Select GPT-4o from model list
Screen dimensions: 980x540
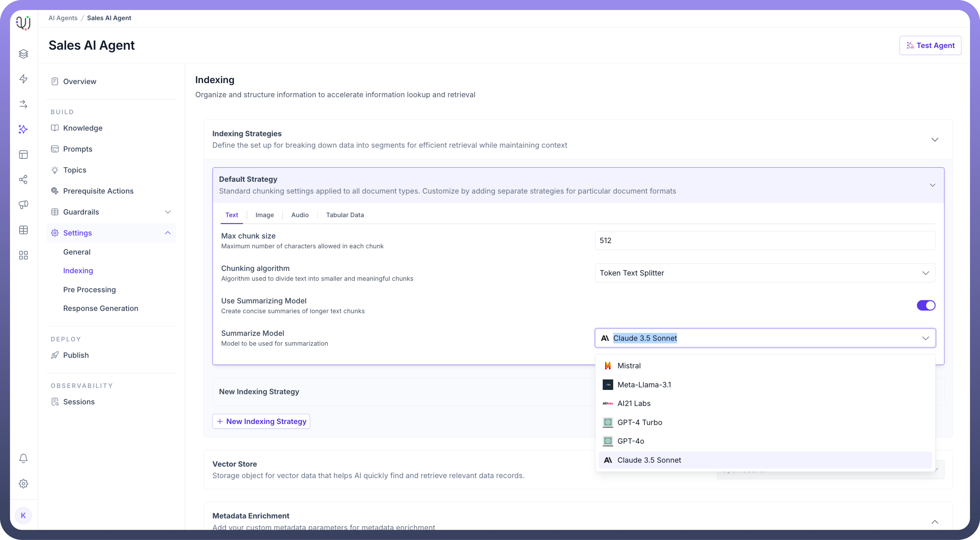(630, 441)
